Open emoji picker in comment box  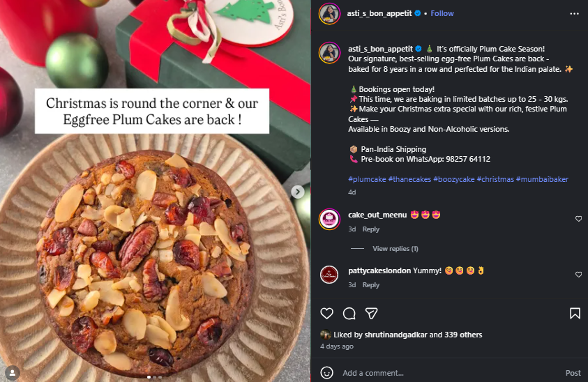point(326,373)
